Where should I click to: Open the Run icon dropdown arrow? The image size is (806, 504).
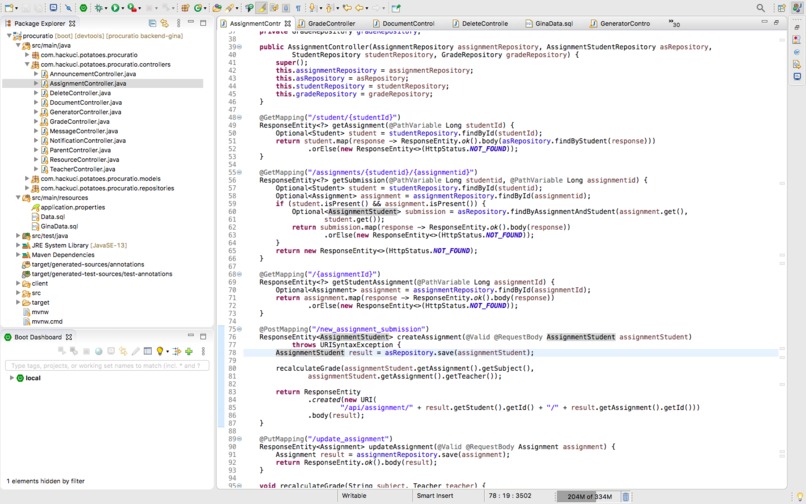coord(122,8)
